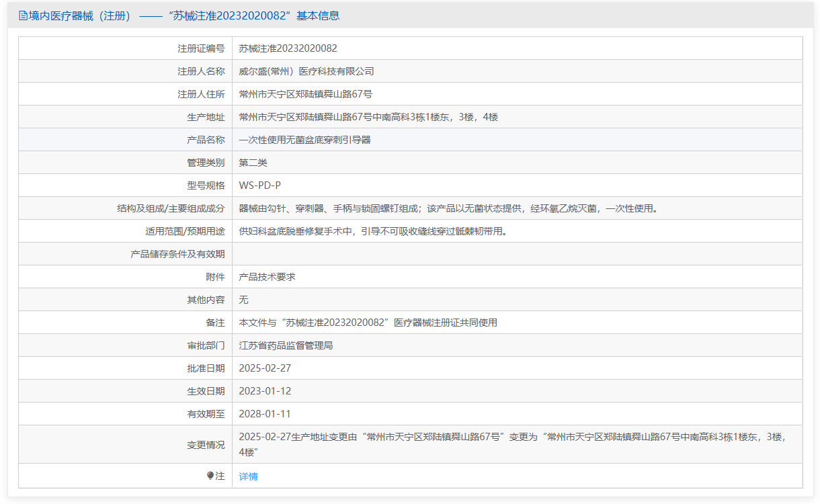The image size is (820, 504).
Task: Select product name 一次性使用无菌盆底穿刺引导器
Action: click(x=305, y=140)
